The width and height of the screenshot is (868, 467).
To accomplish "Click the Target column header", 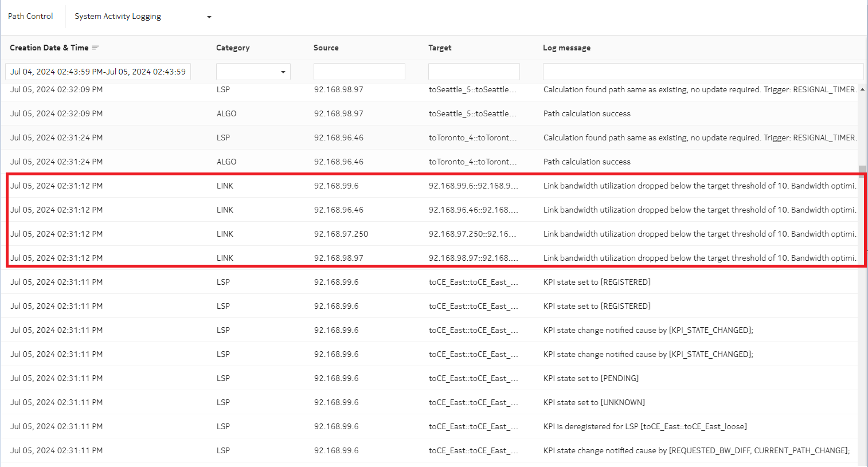I will point(440,48).
